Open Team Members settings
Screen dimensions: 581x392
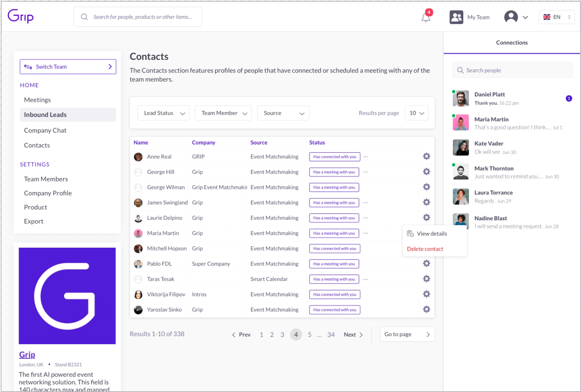(46, 179)
